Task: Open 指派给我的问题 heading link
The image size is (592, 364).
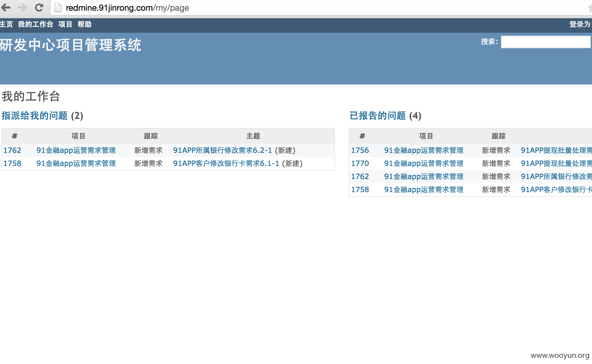Action: tap(35, 116)
